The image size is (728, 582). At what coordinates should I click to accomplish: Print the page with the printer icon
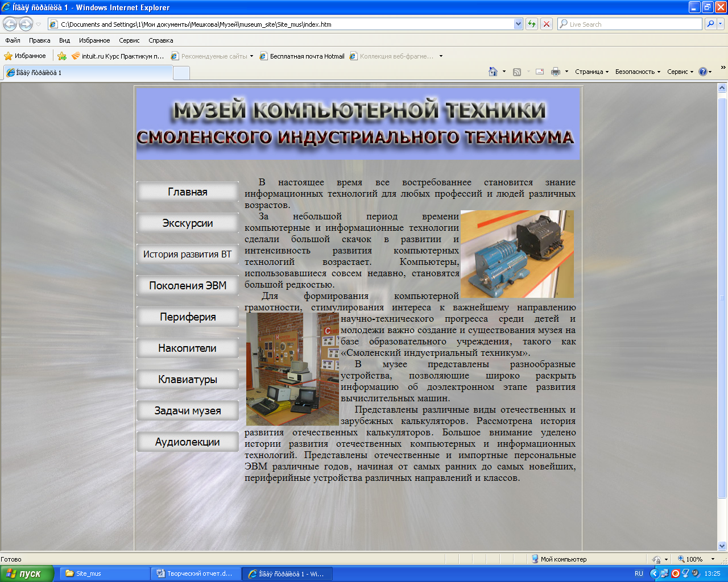tap(556, 72)
